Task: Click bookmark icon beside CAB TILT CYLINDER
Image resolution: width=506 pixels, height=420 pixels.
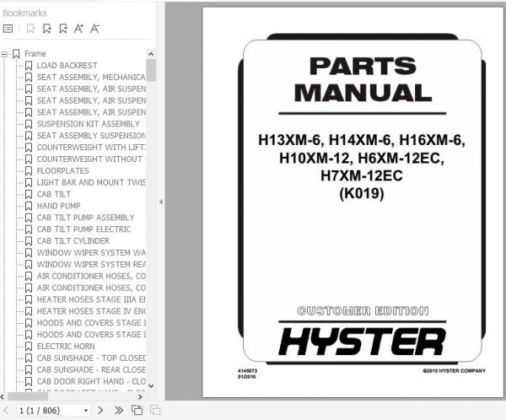Action: point(29,241)
